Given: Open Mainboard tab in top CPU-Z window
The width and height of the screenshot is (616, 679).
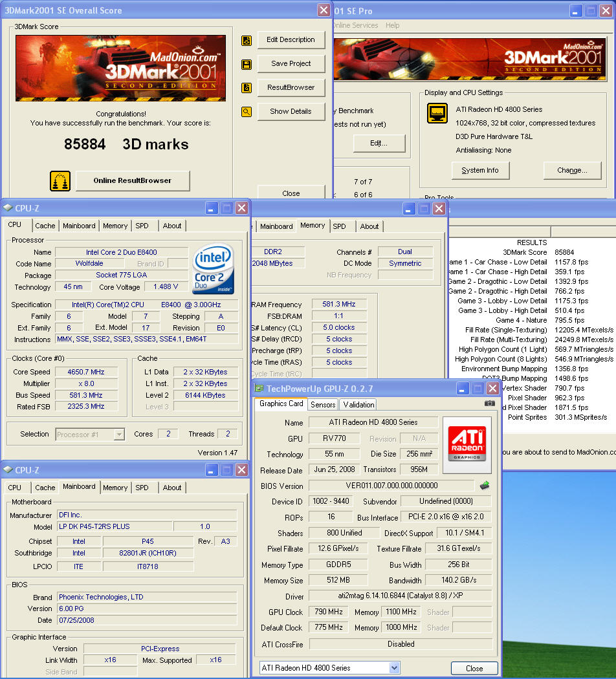Looking at the screenshot, I should pyautogui.click(x=79, y=226).
